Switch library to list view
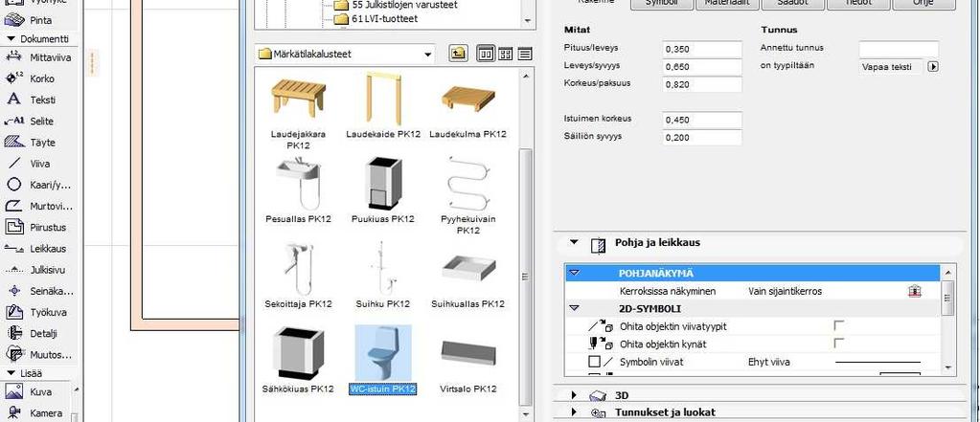 (x=525, y=54)
